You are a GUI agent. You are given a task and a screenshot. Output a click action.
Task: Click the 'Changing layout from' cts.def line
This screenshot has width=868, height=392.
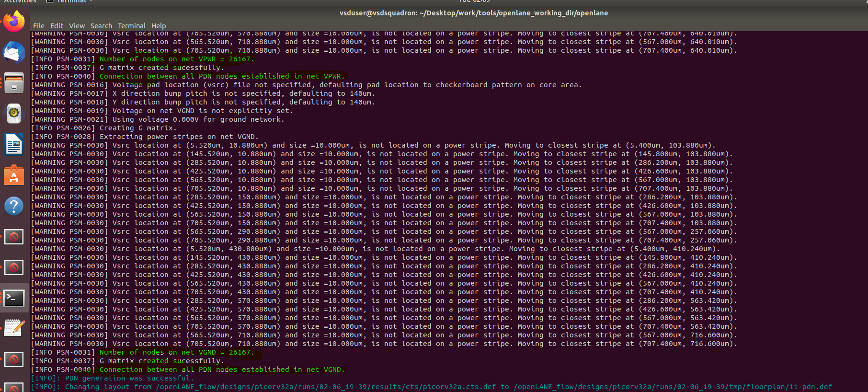431,387
